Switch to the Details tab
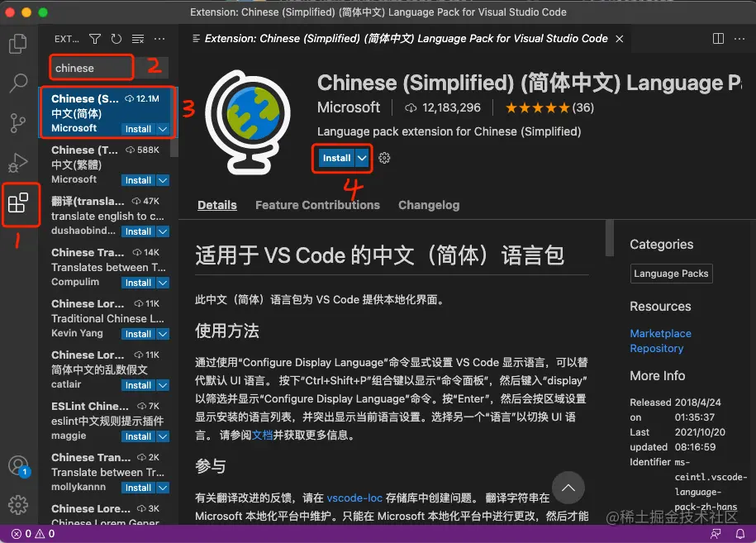The width and height of the screenshot is (756, 543). [217, 205]
